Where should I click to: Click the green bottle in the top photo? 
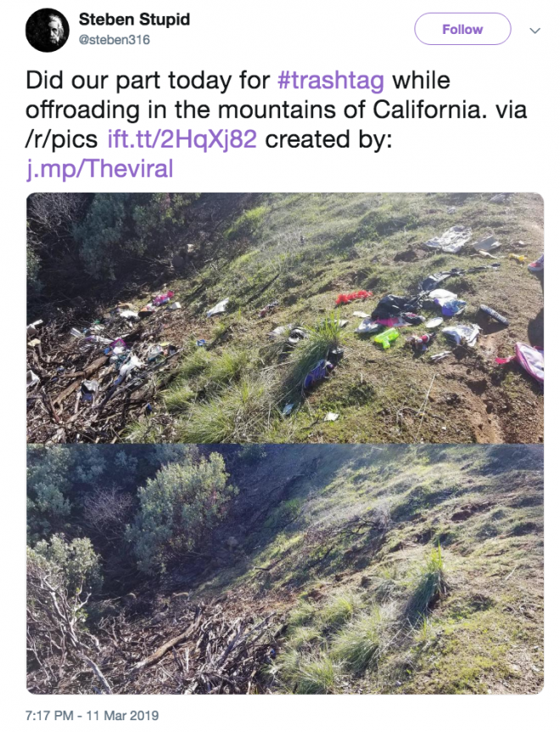pos(386,338)
